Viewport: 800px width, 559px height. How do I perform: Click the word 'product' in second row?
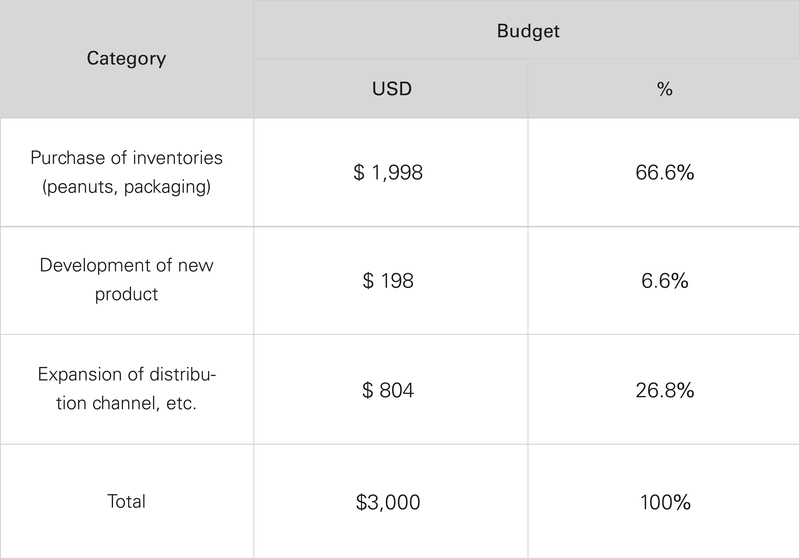tap(126, 295)
